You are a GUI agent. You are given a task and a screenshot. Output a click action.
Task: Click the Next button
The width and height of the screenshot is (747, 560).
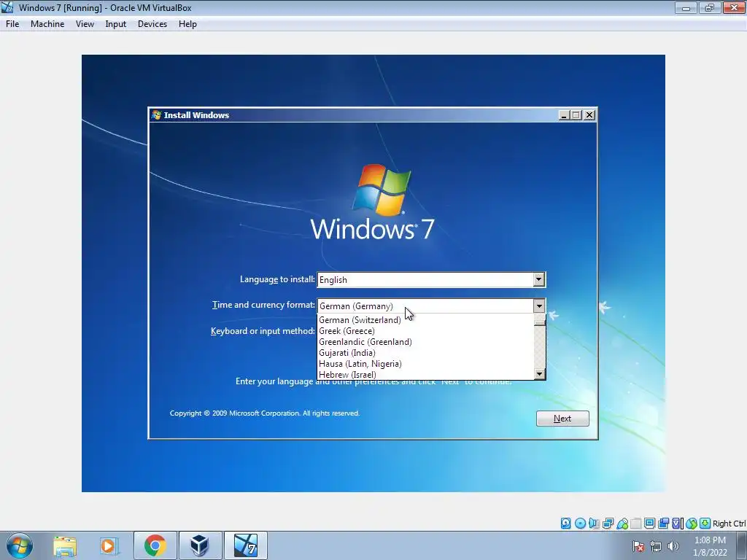[562, 419]
